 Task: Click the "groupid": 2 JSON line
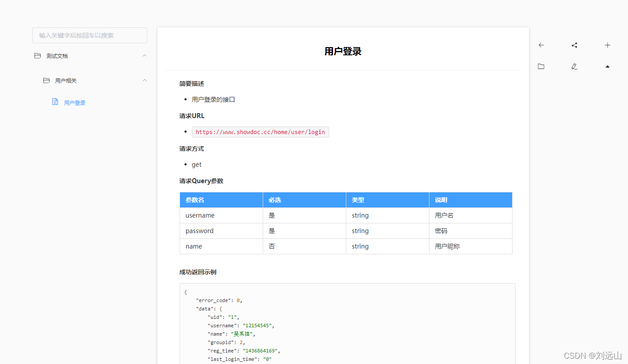tap(226, 342)
